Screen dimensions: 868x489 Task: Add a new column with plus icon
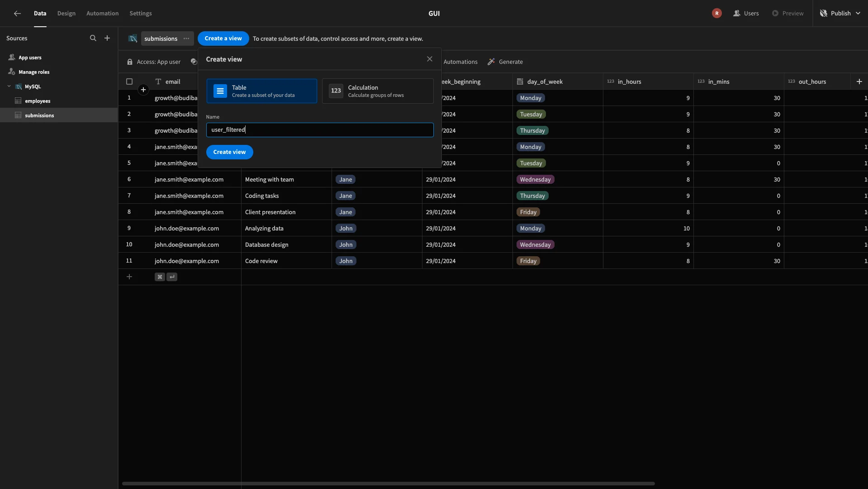click(x=859, y=82)
